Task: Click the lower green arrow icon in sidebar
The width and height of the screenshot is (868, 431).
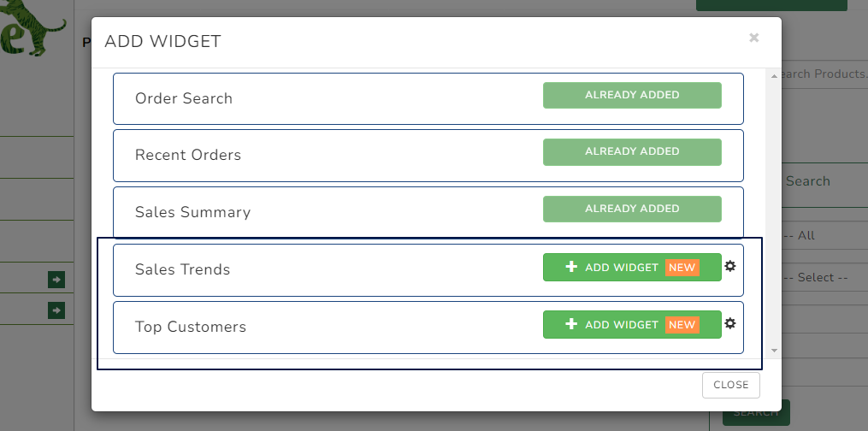Action: click(56, 310)
